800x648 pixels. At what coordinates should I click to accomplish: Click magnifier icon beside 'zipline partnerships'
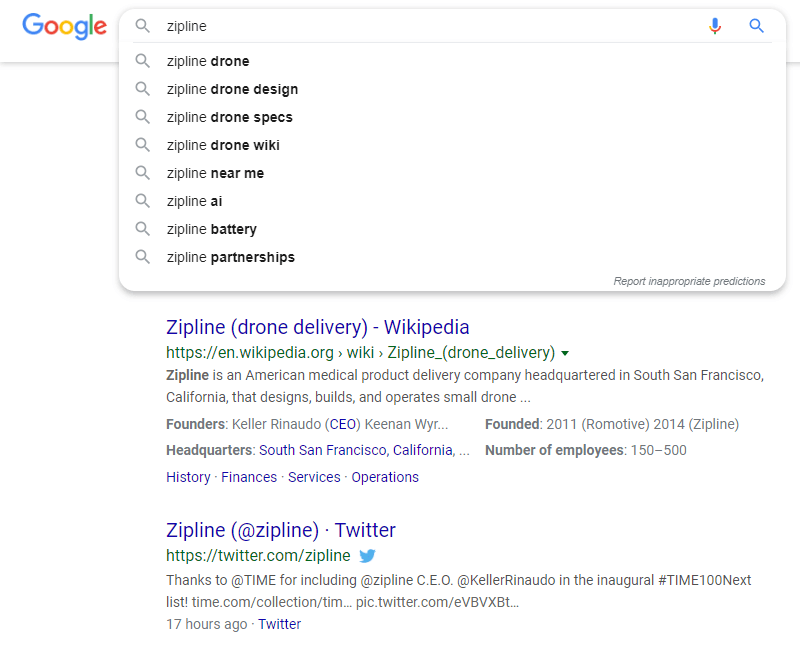[142, 257]
